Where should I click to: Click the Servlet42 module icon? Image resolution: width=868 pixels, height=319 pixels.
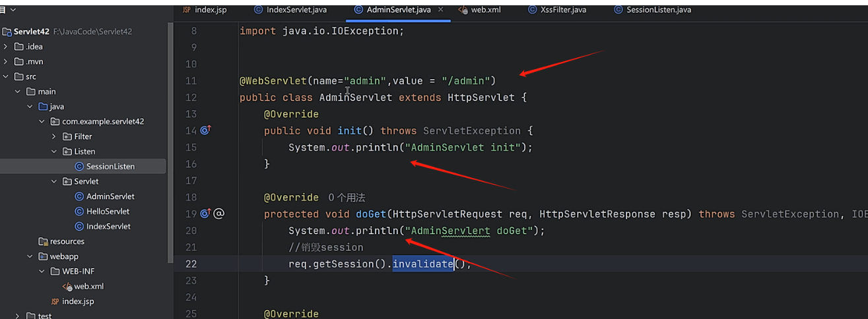click(x=7, y=32)
